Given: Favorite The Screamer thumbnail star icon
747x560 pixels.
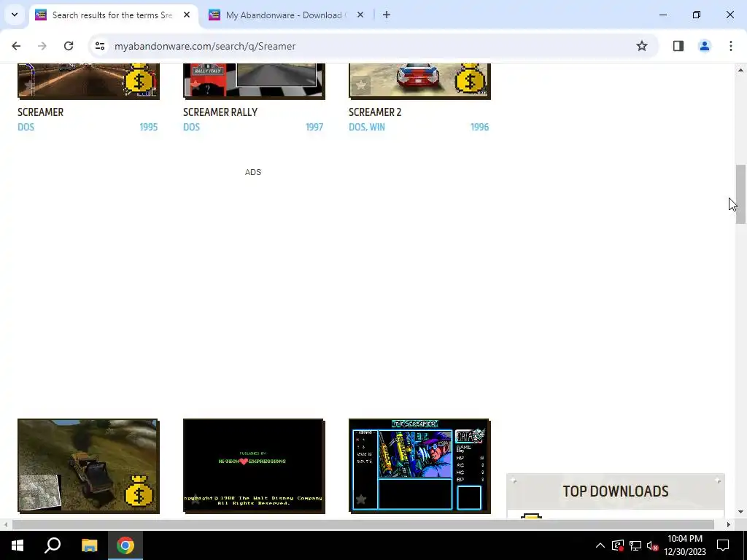Looking at the screenshot, I should (x=361, y=499).
